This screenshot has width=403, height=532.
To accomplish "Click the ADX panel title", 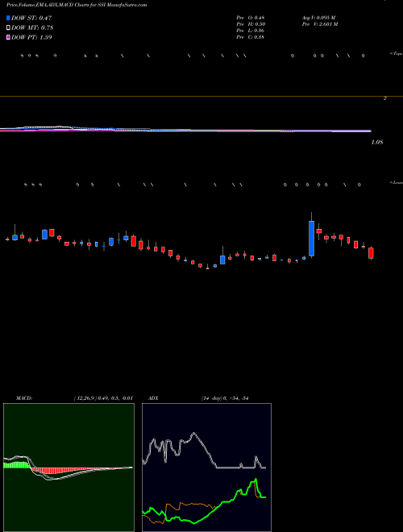I will (x=153, y=398).
